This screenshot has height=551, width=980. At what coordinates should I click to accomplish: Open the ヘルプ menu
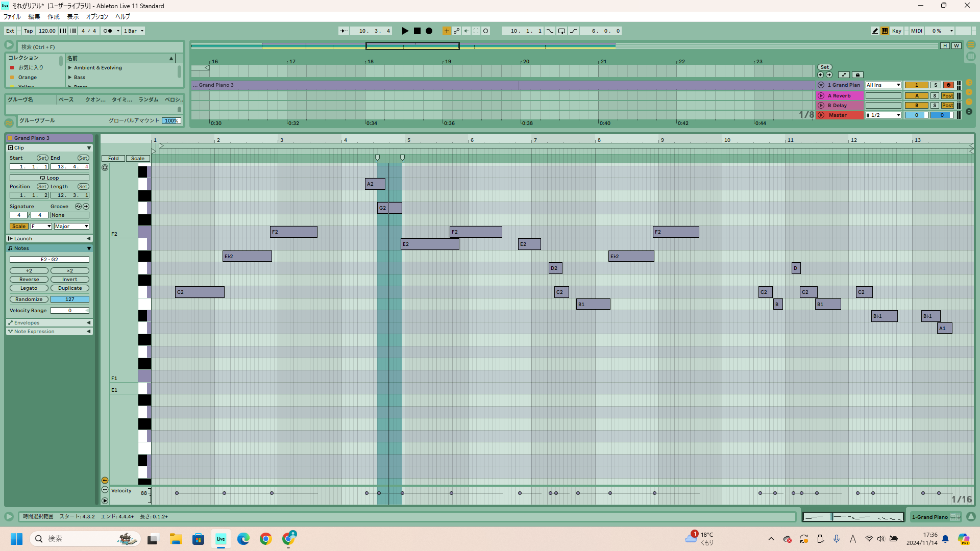(x=122, y=17)
